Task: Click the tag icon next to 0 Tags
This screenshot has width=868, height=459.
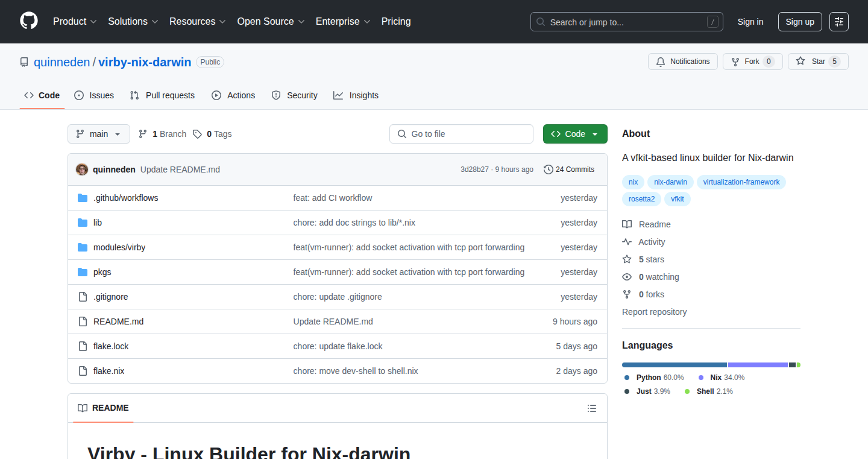Action: [x=197, y=134]
